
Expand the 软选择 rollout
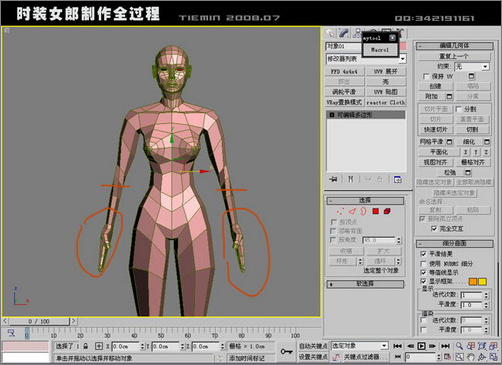tap(365, 284)
